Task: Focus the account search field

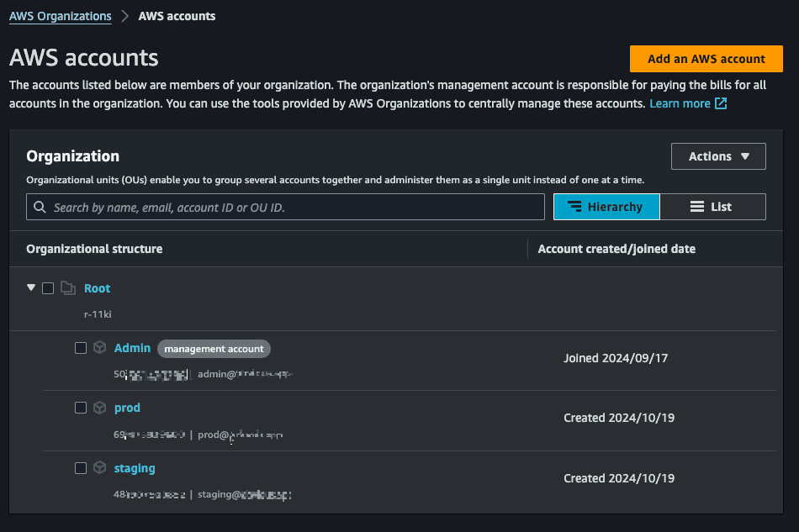Action: [x=285, y=208]
